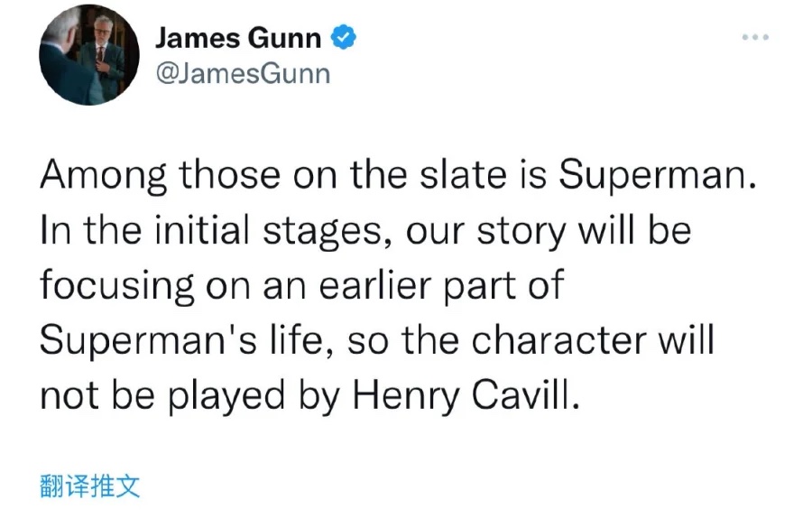
Task: Open James Gunn's profile avatar photo
Action: pyautogui.click(x=89, y=55)
